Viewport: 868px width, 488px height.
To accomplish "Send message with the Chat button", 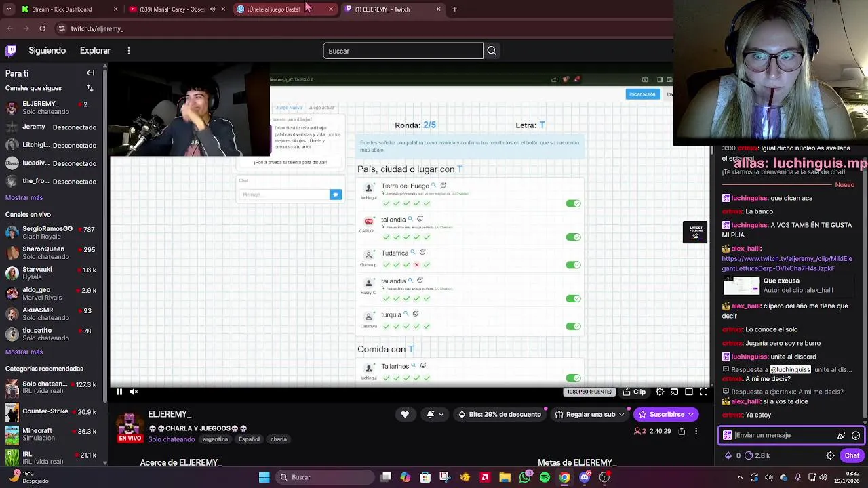I will [x=852, y=455].
